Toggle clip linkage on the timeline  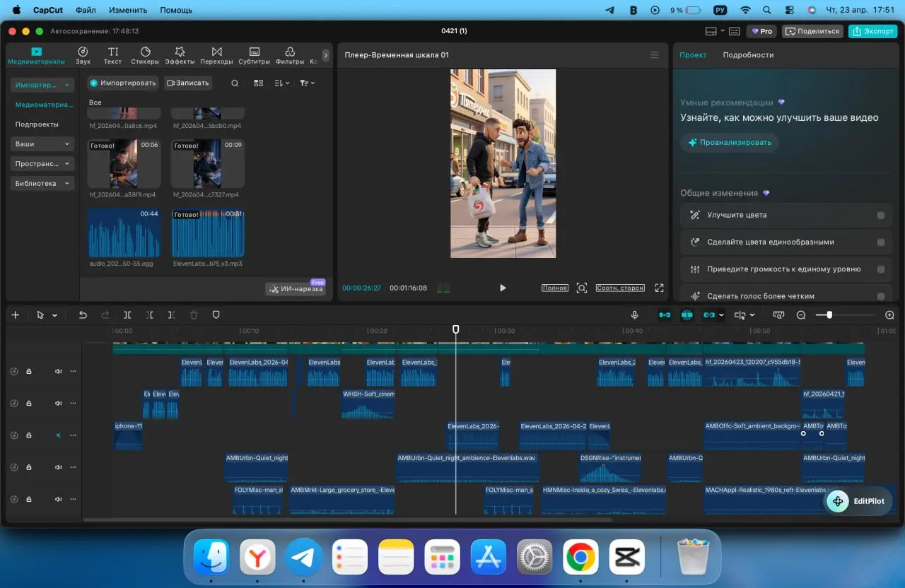click(708, 315)
